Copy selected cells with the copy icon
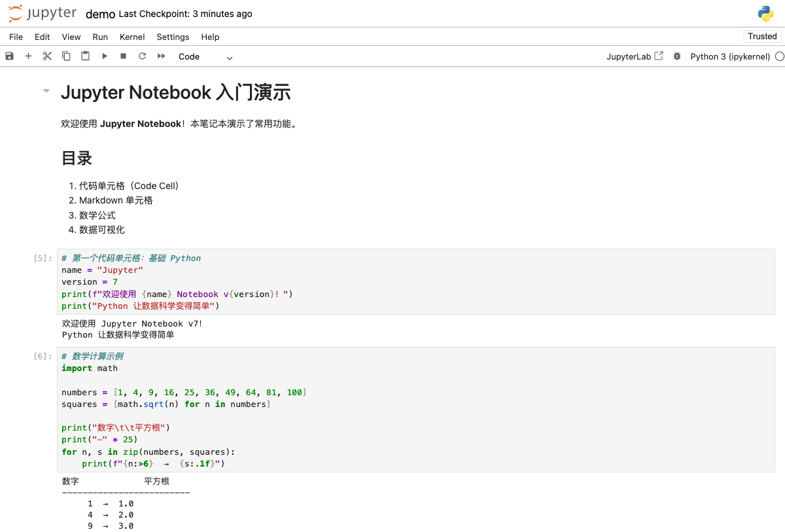The width and height of the screenshot is (785, 532). tap(65, 56)
